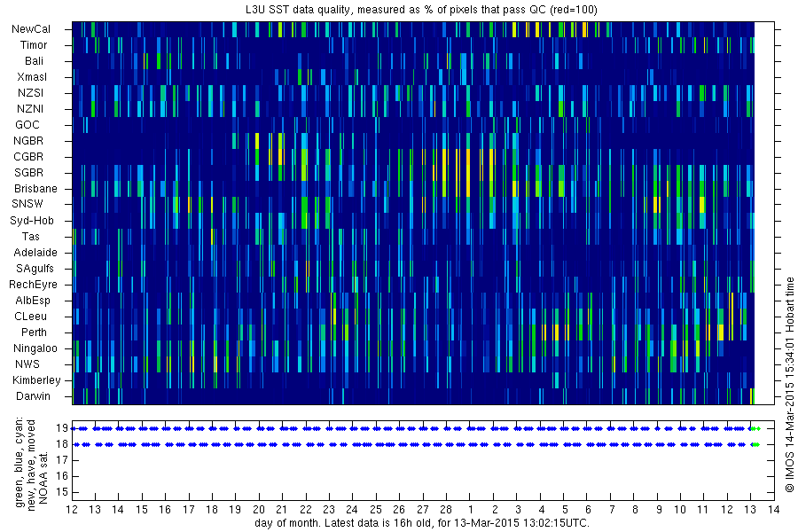Click the x-axis day label 17
Image resolution: width=798 pixels, height=532 pixels.
pos(188,510)
